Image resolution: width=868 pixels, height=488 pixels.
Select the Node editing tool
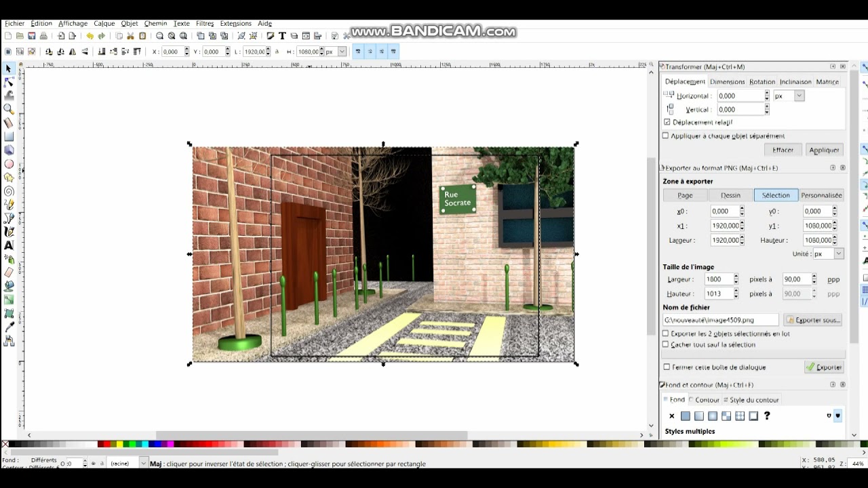coord(9,82)
